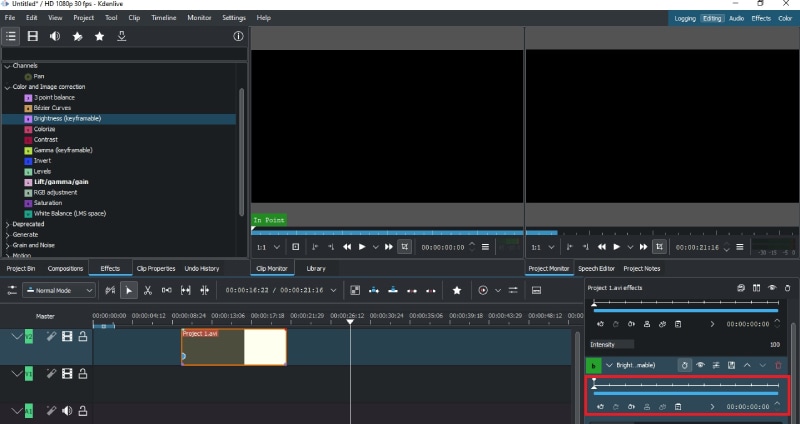Delete the Brightness effect with red trash icon
800x424 pixels.
tap(778, 365)
